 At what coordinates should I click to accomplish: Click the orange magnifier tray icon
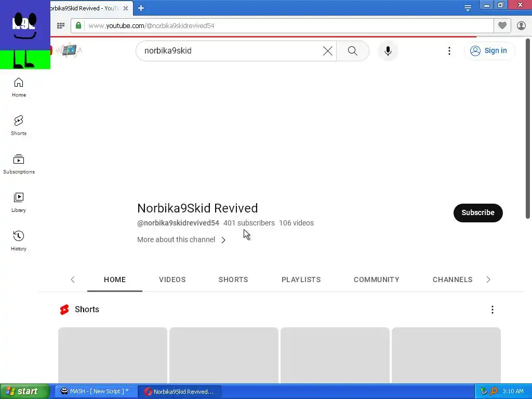(x=494, y=391)
